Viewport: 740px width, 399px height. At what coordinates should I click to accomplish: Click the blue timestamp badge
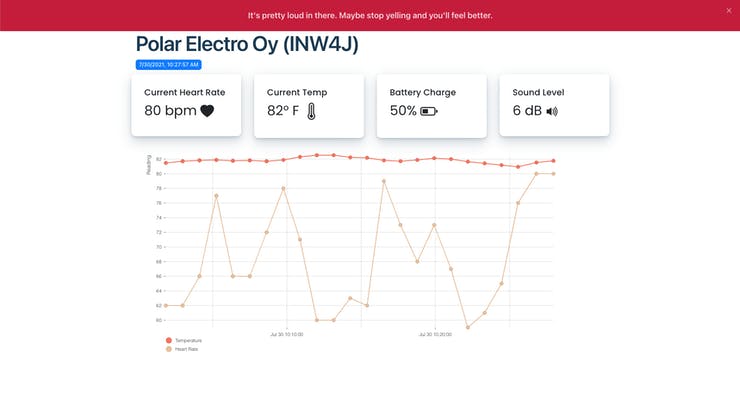click(168, 65)
